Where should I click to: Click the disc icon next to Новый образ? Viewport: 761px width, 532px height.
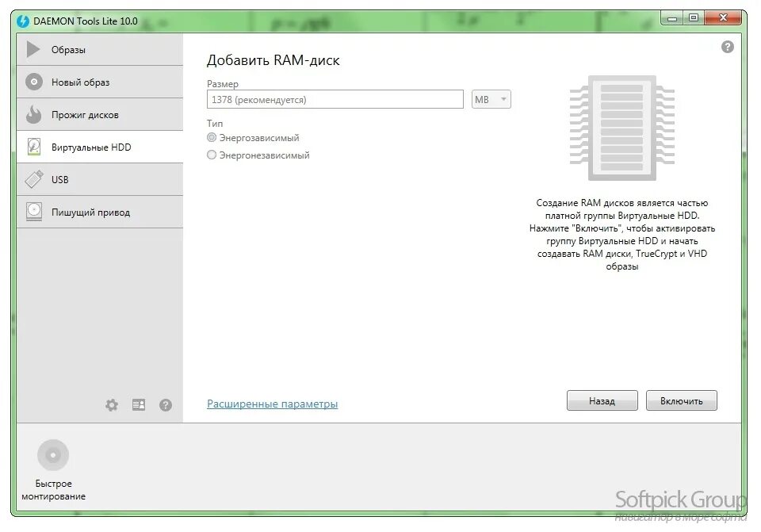point(34,82)
